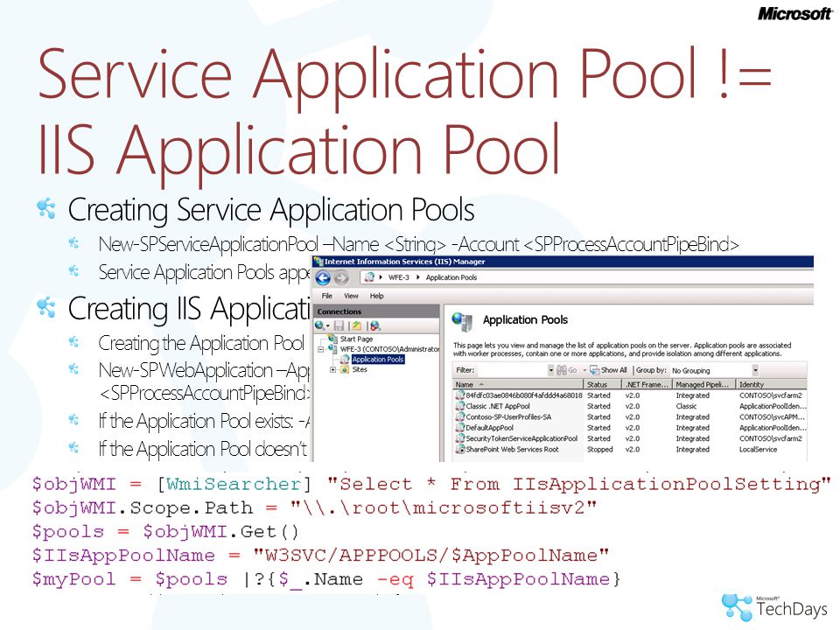Sort by the Name column header
840x630 pixels.
(518, 385)
